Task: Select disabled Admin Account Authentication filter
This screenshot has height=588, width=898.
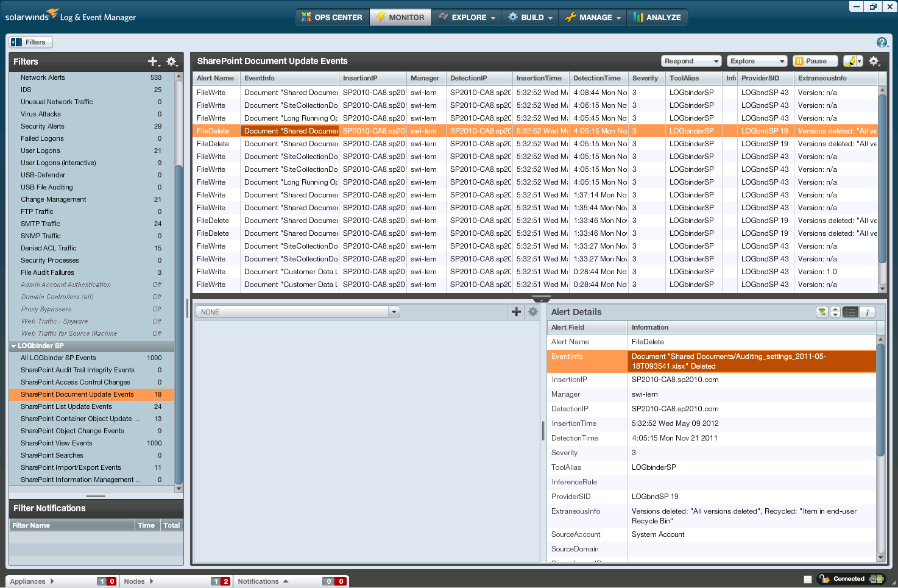Action: tap(91, 285)
